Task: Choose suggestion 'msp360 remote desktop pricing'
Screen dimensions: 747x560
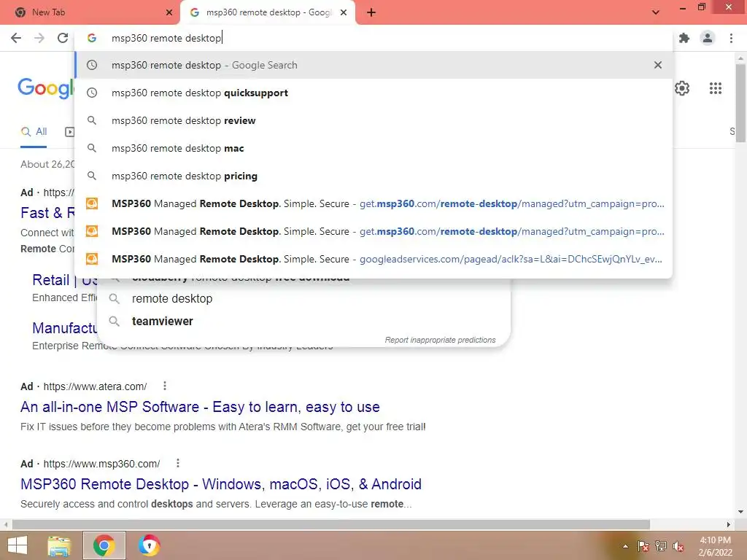Action: point(374,176)
